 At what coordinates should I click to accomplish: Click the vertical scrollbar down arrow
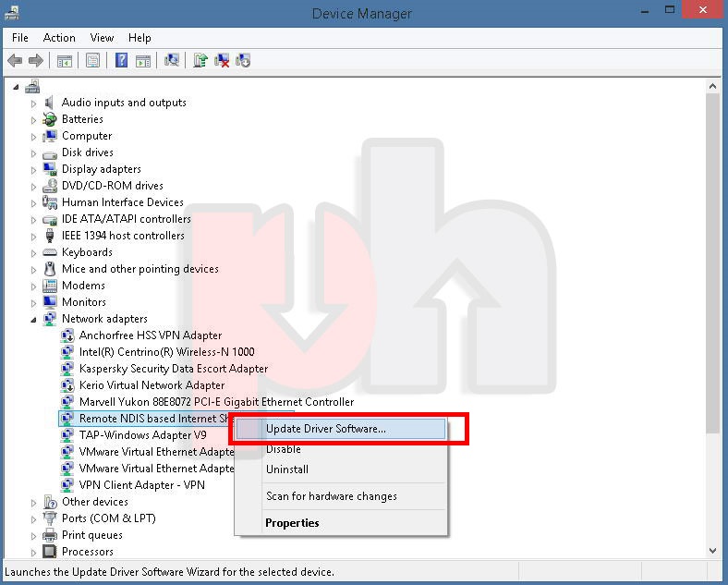712,552
